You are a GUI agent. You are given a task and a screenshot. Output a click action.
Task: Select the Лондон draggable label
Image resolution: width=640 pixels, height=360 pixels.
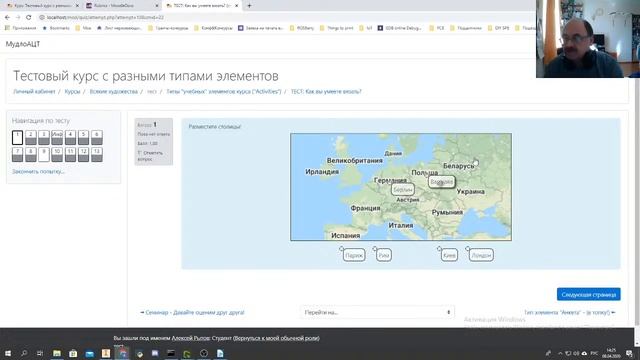pyautogui.click(x=481, y=255)
